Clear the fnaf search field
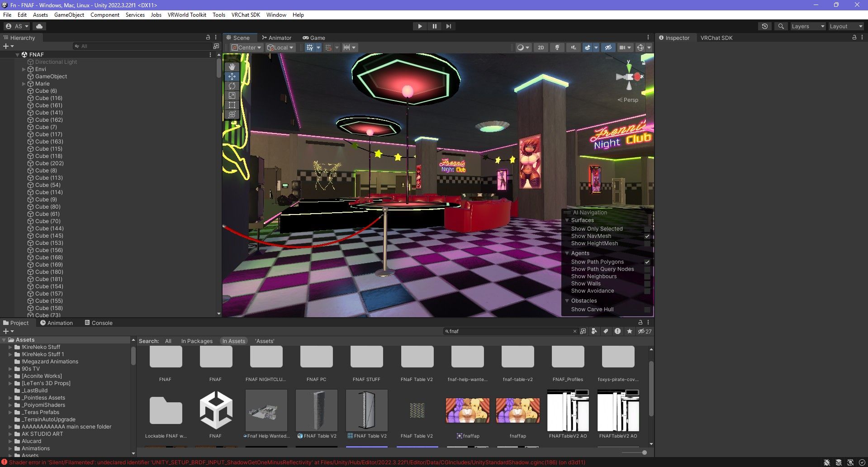Viewport: 868px width, 467px height. [x=575, y=332]
